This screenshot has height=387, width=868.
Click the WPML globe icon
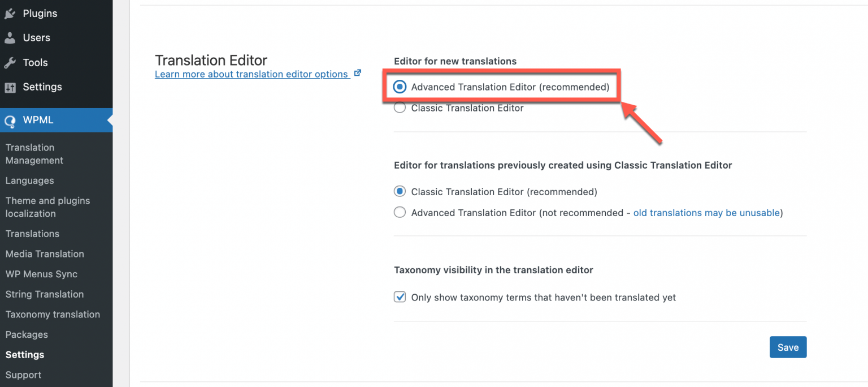(x=10, y=120)
